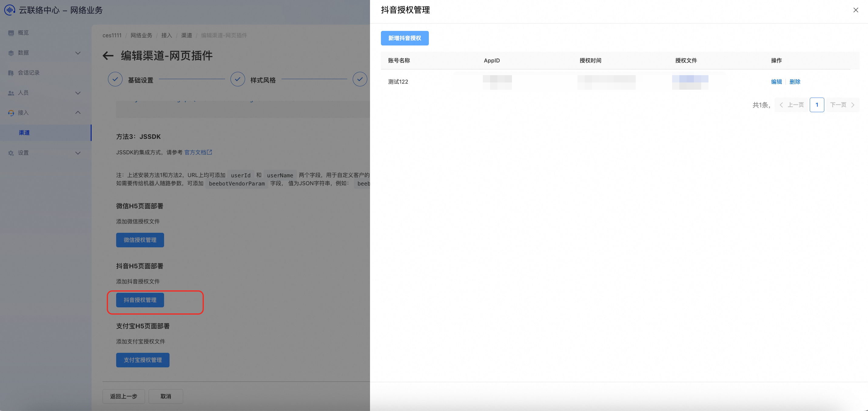Viewport: 868px width, 411px height.
Task: Click the 样式风格 step label
Action: 263,80
